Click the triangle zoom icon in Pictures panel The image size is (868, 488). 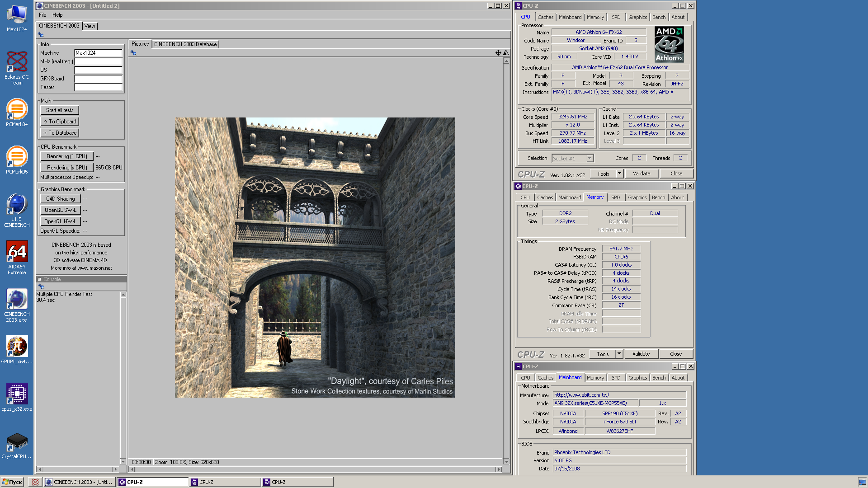point(506,53)
